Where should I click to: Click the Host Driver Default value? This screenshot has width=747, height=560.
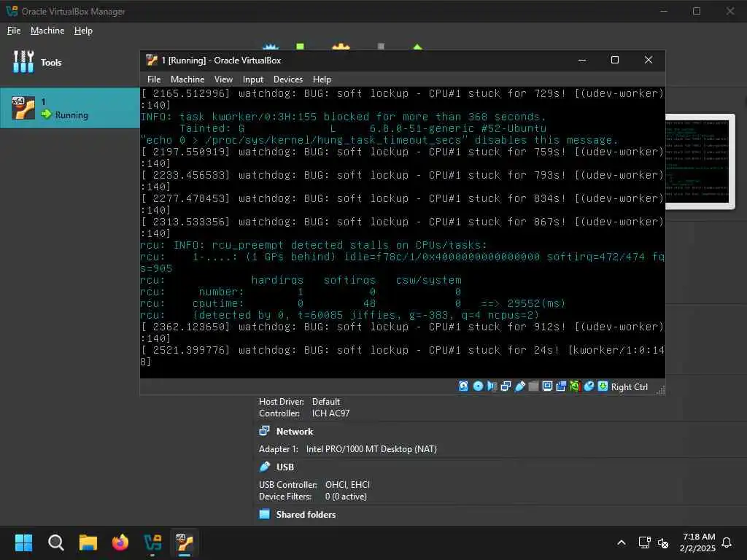326,402
